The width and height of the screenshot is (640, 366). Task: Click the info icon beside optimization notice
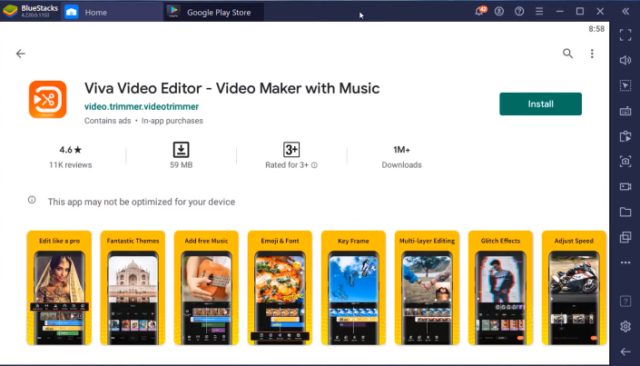point(32,200)
